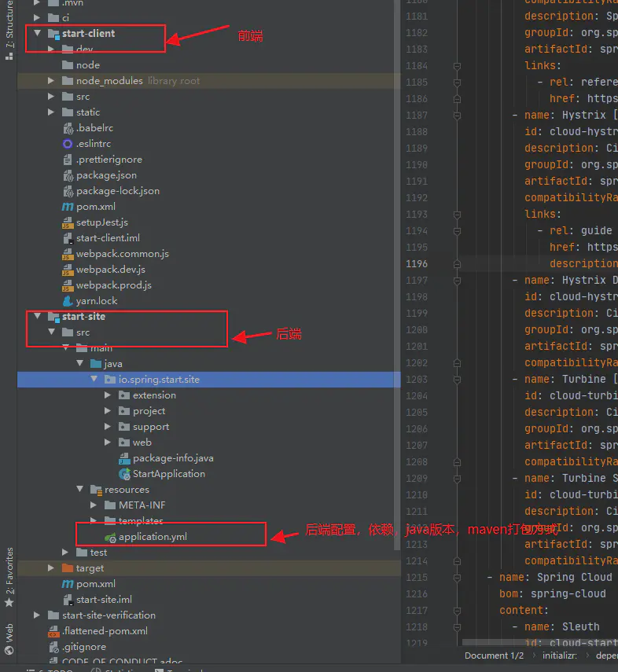Click the webpack.common.js JS icon
The image size is (618, 672).
pyautogui.click(x=68, y=254)
